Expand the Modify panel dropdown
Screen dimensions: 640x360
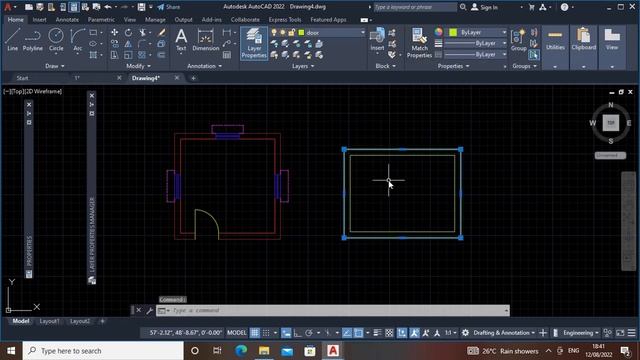coord(138,66)
